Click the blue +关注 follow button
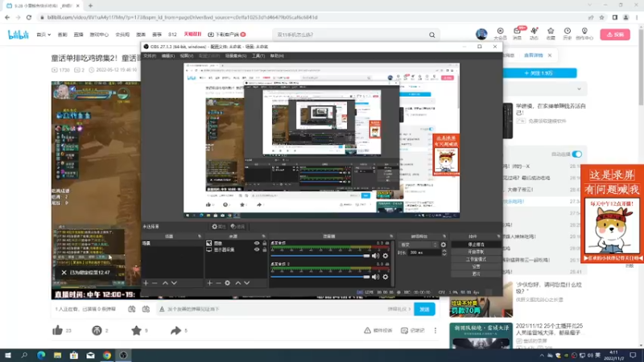This screenshot has height=362, width=644. tap(539, 73)
